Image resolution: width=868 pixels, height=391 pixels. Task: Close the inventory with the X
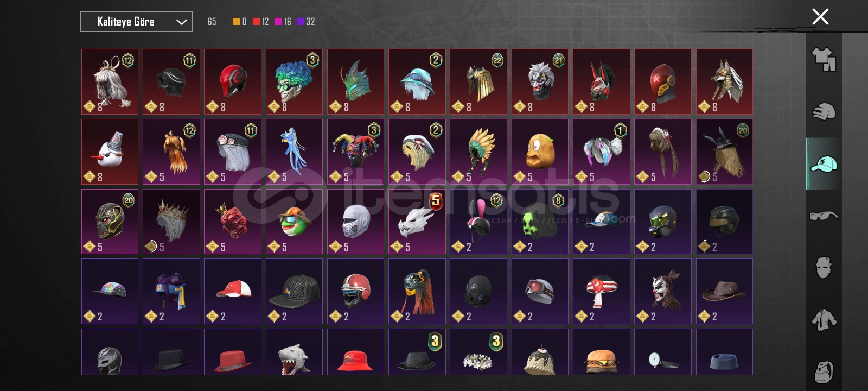(820, 17)
